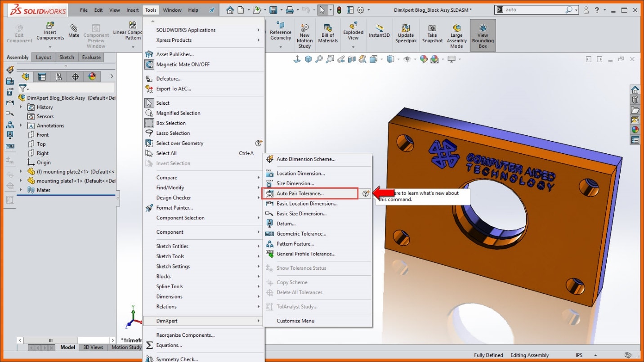Expand the mounting plate2<1> component

(x=21, y=171)
